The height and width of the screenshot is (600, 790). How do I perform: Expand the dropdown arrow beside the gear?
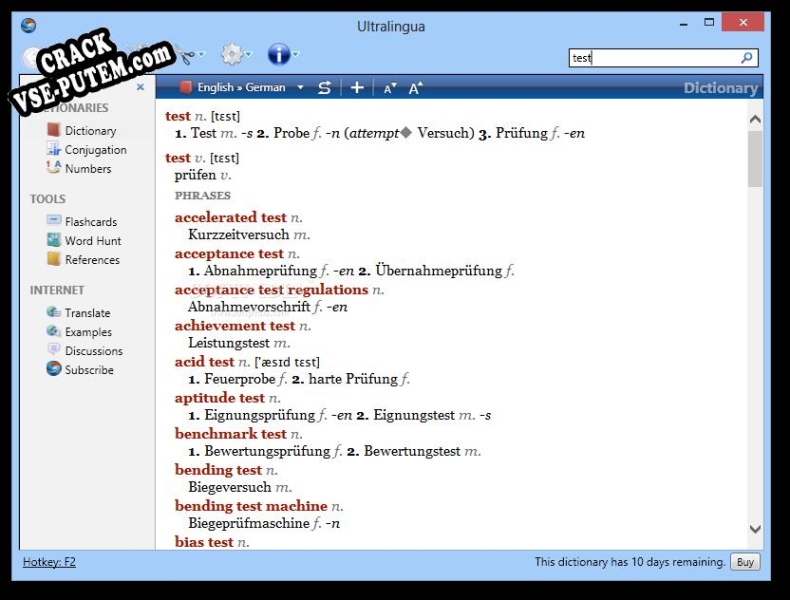coord(248,54)
